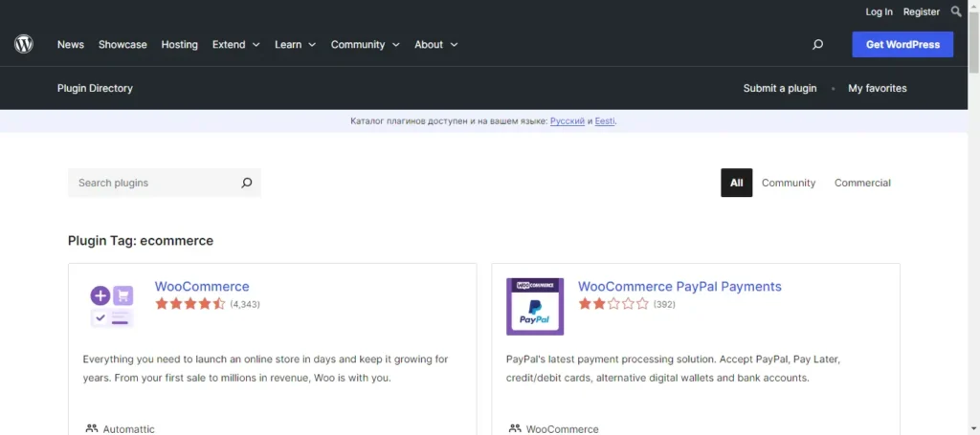
Task: Click the admin bar search icon beside Register
Action: [956, 11]
